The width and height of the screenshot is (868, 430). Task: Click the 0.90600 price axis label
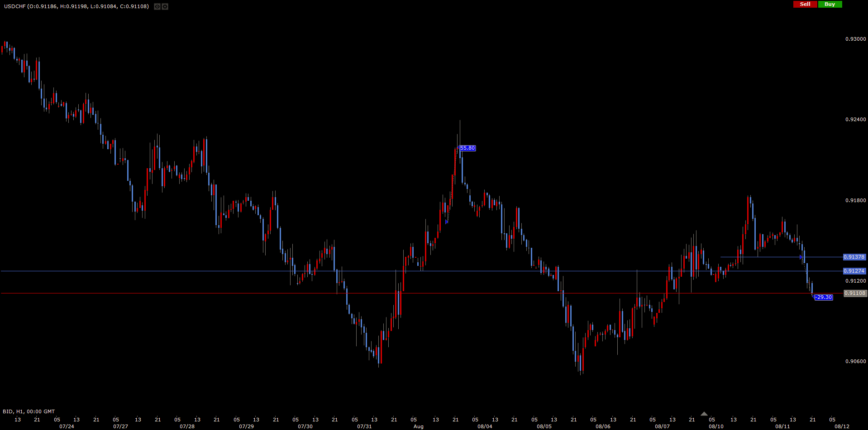[855, 361]
